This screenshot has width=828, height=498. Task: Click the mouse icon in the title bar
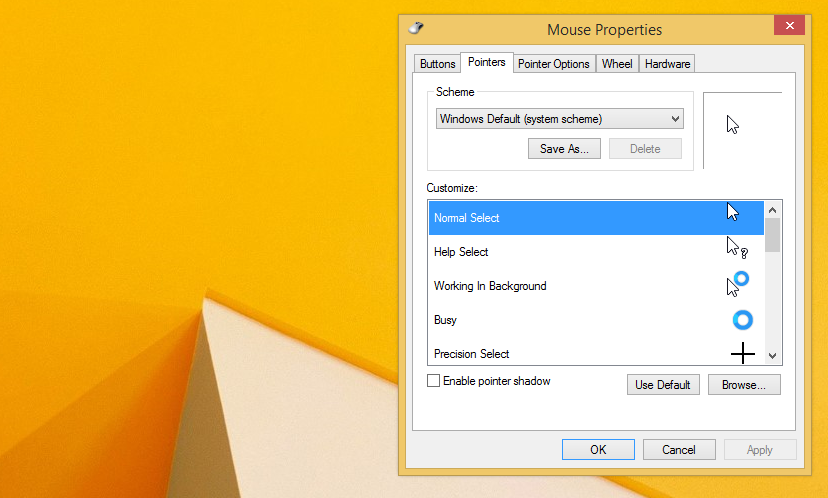[x=416, y=27]
